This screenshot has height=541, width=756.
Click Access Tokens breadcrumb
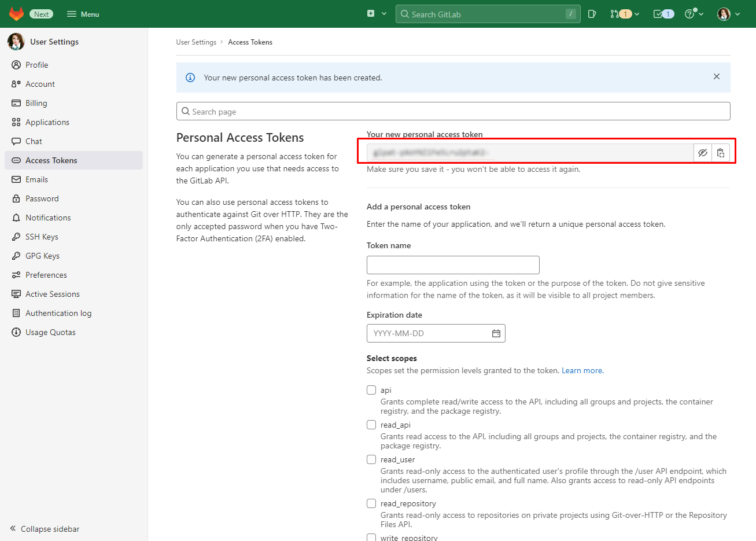[250, 42]
